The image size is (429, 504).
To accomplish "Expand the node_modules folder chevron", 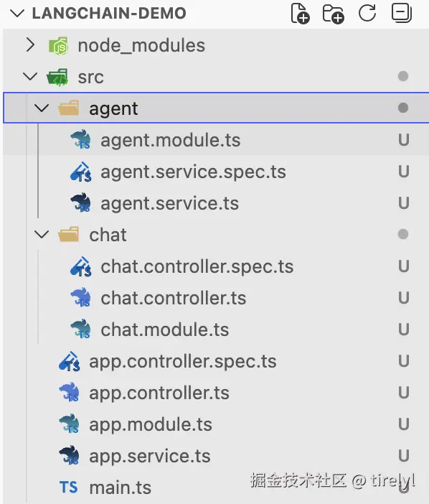I will click(30, 45).
